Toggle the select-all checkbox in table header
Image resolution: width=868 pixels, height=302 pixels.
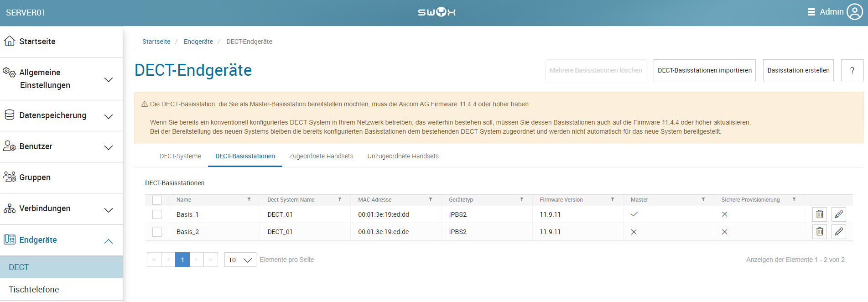[x=157, y=200]
